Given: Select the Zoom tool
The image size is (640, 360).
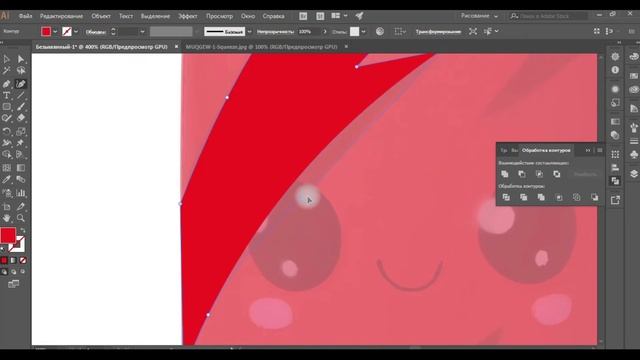Looking at the screenshot, I should click(x=20, y=218).
